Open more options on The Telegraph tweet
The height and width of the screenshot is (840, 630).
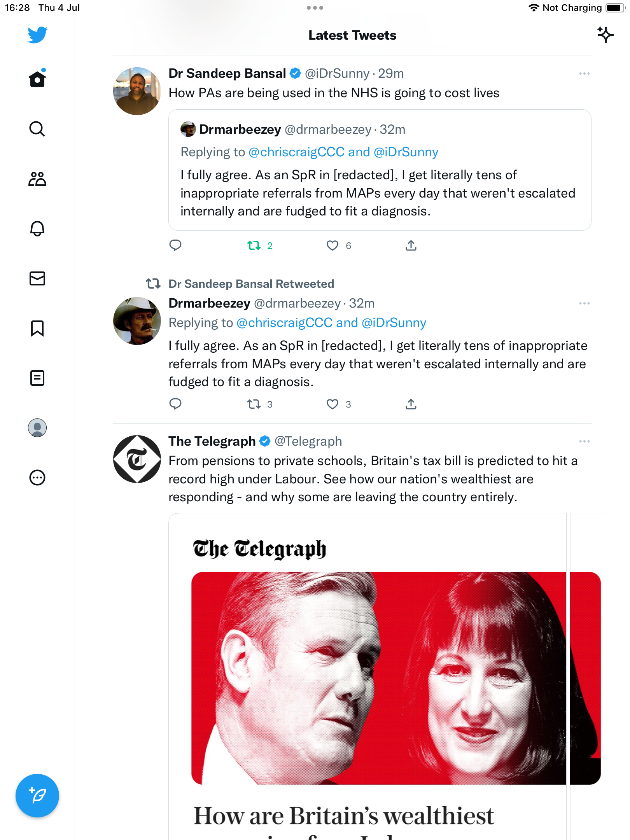tap(584, 441)
